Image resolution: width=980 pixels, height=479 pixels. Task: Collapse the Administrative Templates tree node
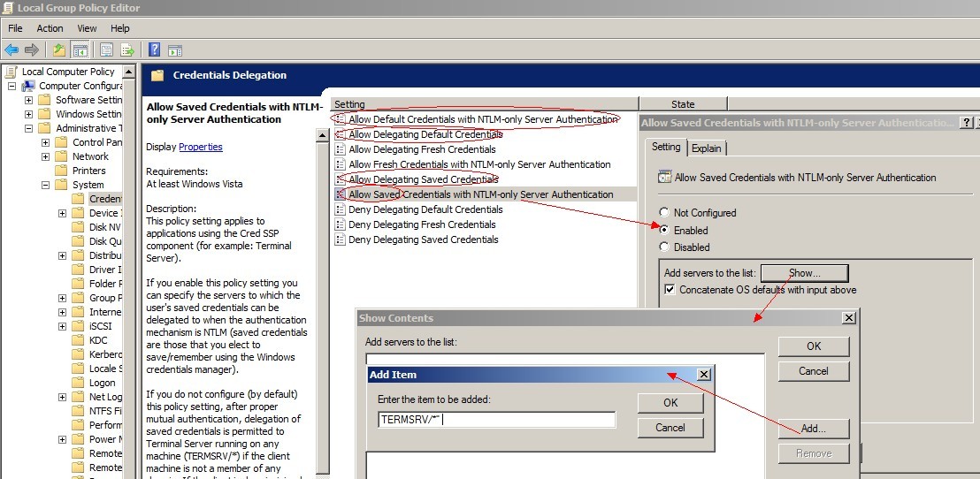(x=28, y=128)
